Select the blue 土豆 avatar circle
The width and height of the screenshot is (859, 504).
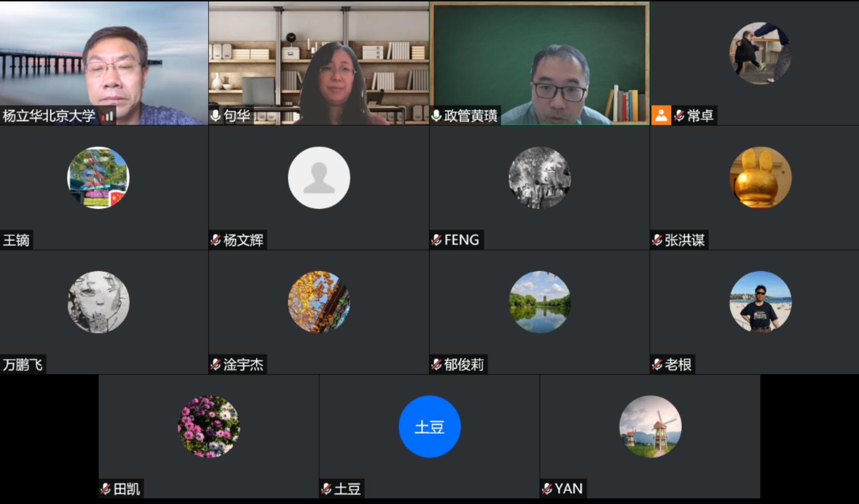pos(429,426)
